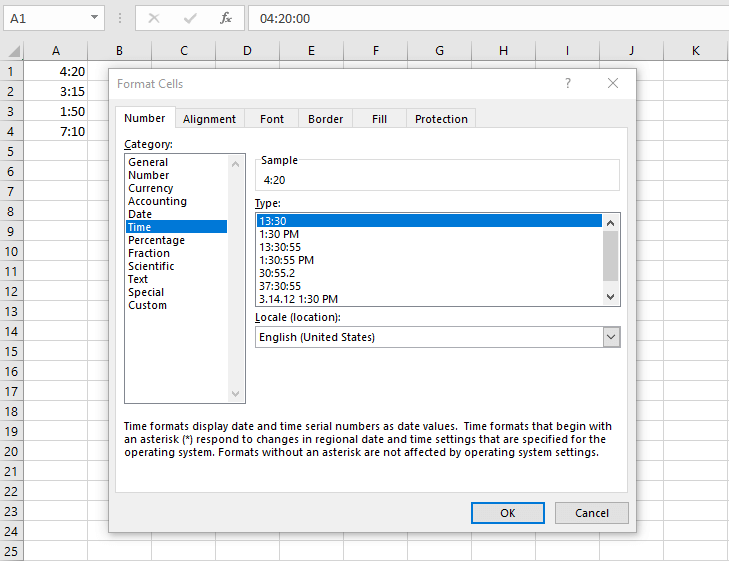Screen dimensions: 729x561
Task: Click the cancel entry X icon in formula bar
Action: 154,18
